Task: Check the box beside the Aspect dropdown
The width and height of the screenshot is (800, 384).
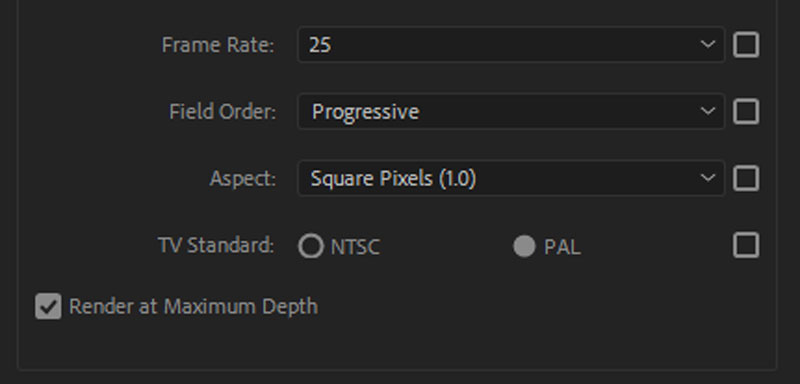Action: [x=746, y=178]
